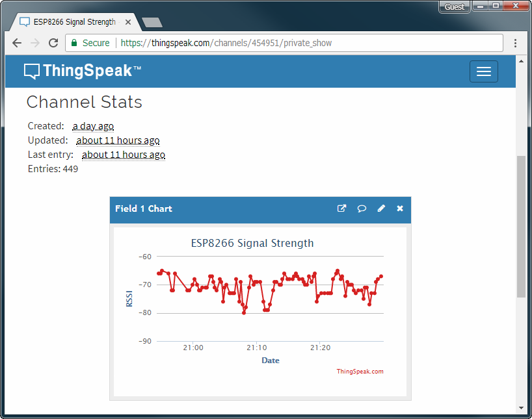Viewport: 532px width, 419px height.
Task: Click the browser forward arrow
Action: [35, 43]
